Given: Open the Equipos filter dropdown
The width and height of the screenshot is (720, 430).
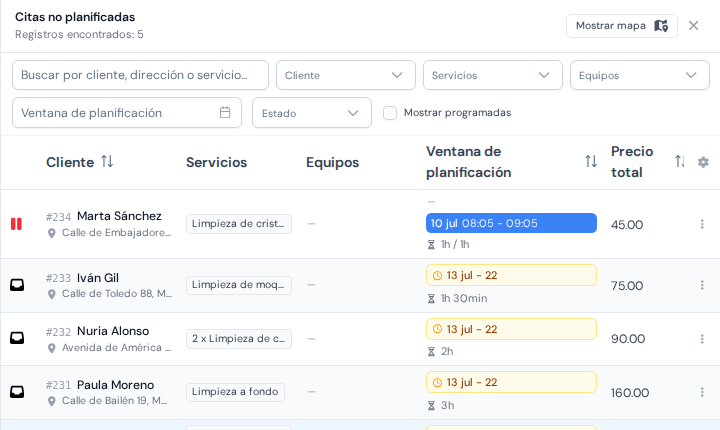Looking at the screenshot, I should click(640, 75).
